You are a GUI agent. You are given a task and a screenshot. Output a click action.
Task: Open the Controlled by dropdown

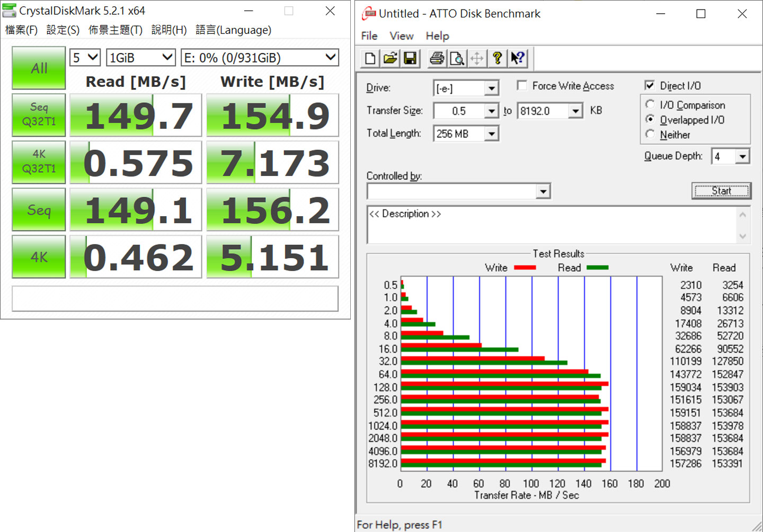click(543, 191)
